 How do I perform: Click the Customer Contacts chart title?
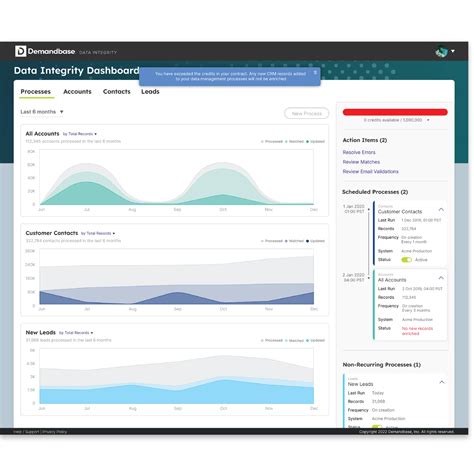pos(52,233)
